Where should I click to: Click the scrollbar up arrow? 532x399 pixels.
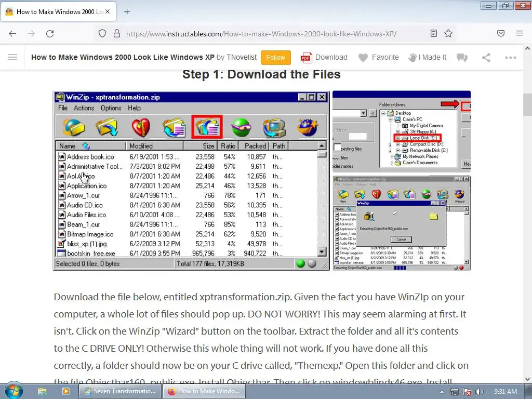pyautogui.click(x=527, y=48)
